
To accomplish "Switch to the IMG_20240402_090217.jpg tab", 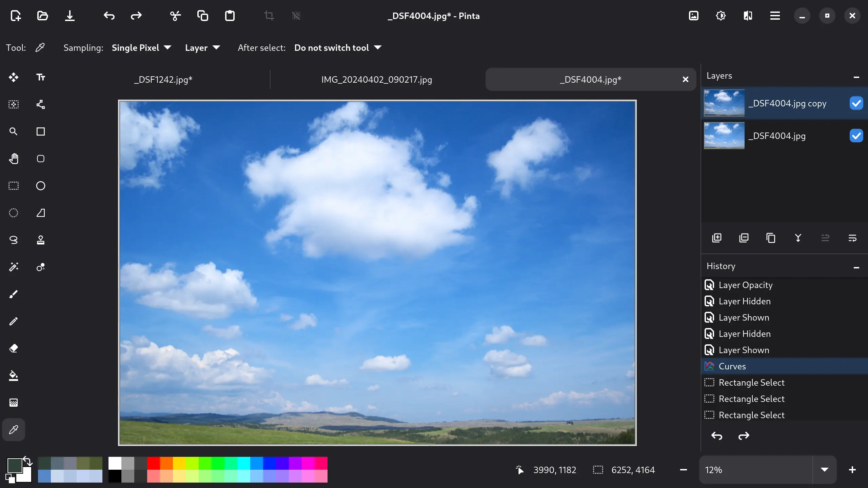I will 377,80.
